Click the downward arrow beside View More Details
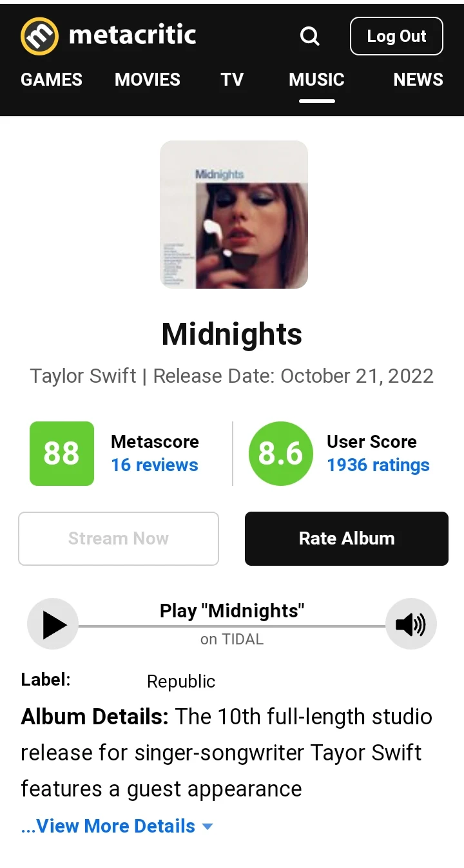The image size is (464, 868). (x=208, y=825)
